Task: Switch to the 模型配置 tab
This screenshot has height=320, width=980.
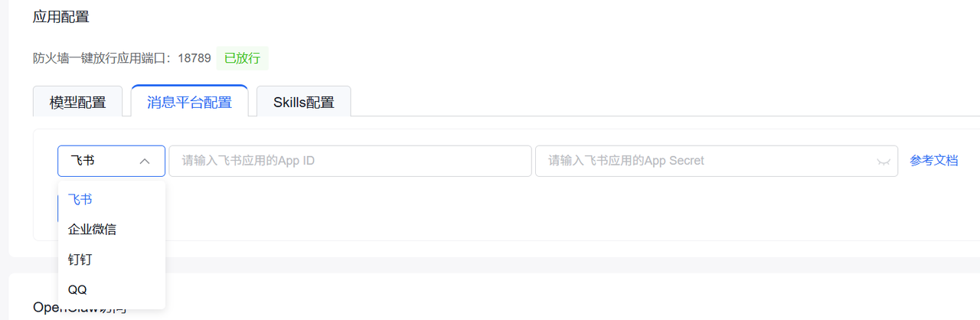Action: pos(77,102)
